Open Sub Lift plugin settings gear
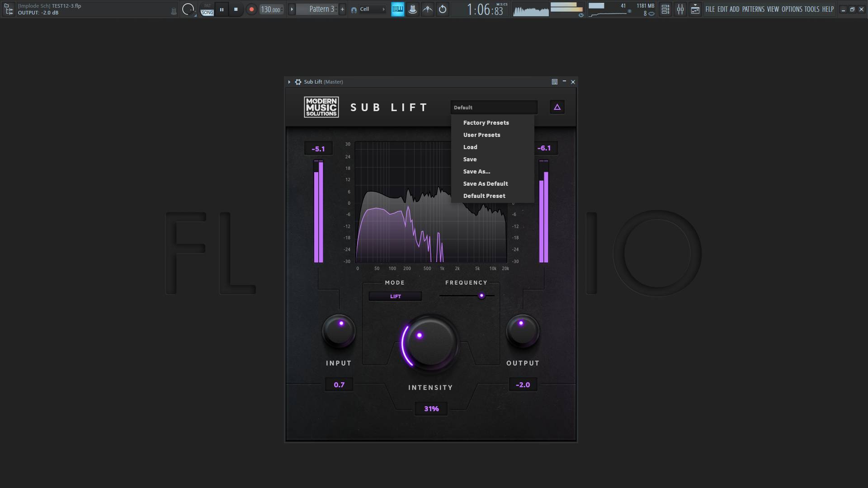Viewport: 868px width, 488px height. 298,82
